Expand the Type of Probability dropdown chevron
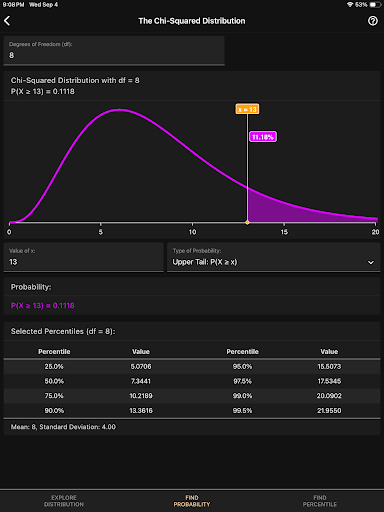This screenshot has height=512, width=384. coord(371,262)
